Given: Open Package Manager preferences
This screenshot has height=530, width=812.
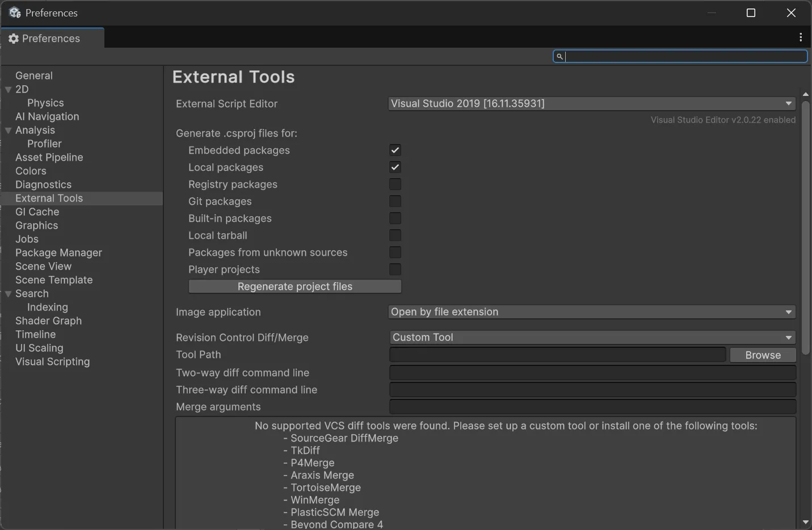Looking at the screenshot, I should [x=58, y=253].
